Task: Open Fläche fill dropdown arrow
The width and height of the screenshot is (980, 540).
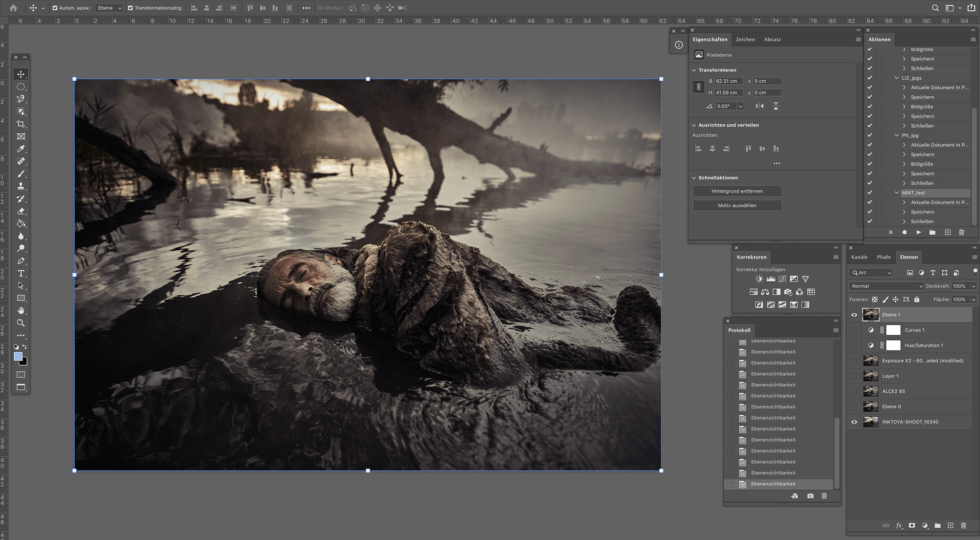Action: tap(974, 299)
